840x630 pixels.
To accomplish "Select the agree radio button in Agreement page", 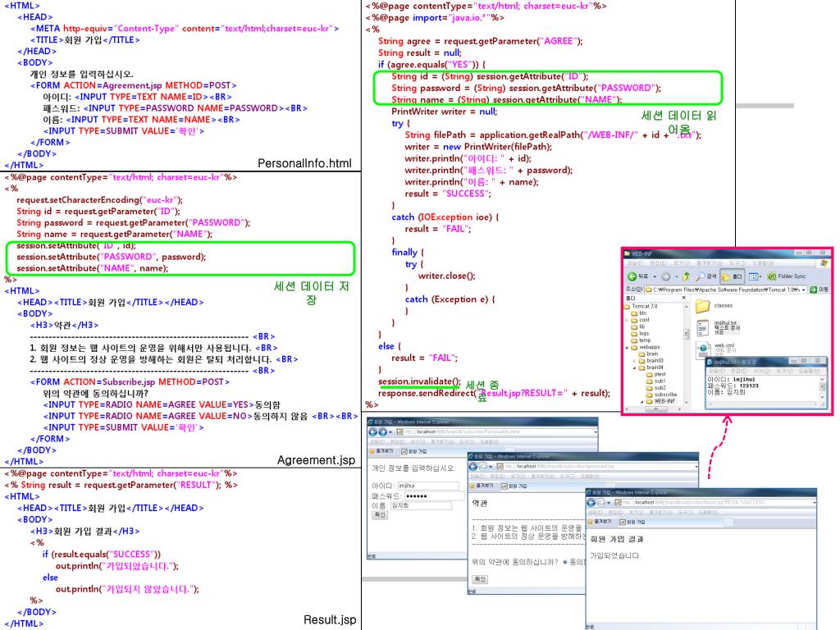I will click(x=565, y=562).
